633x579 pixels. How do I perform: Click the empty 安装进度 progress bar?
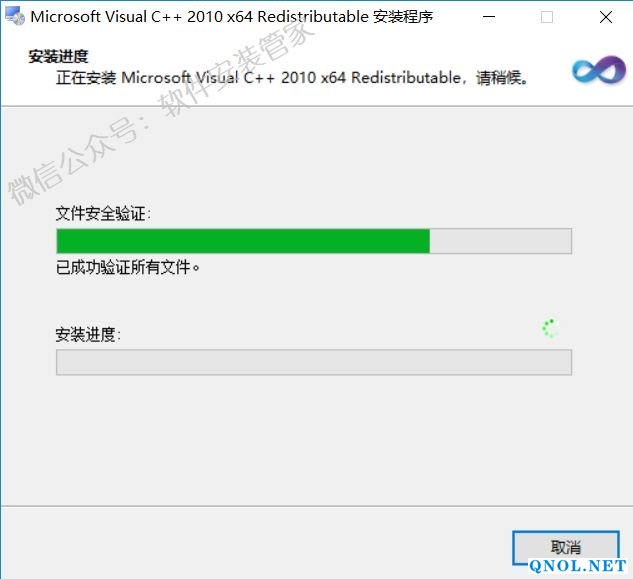tap(314, 362)
